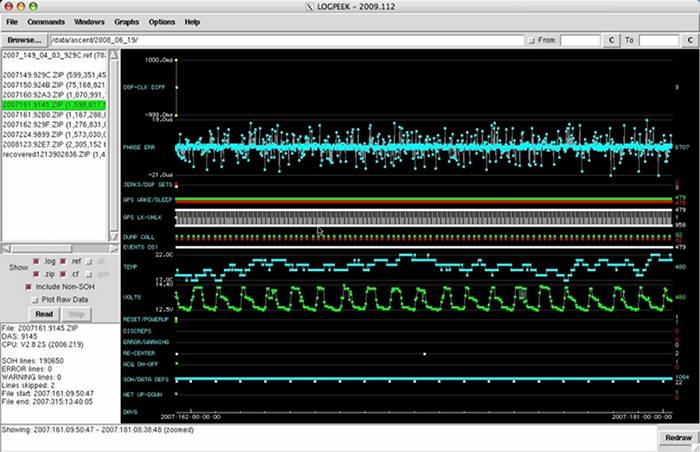Toggle the .cf file type checkbox

pyautogui.click(x=64, y=272)
